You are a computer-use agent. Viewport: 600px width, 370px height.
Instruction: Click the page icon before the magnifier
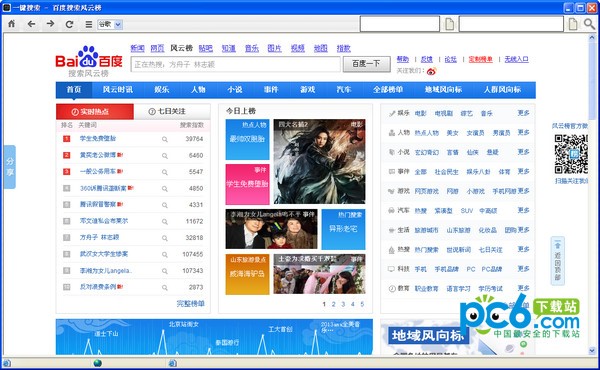pos(573,24)
